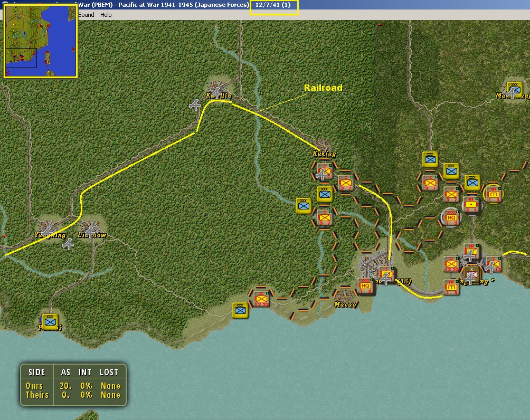Select the airfield icon on Yungning
This screenshot has height=420, width=530.
[x=49, y=232]
